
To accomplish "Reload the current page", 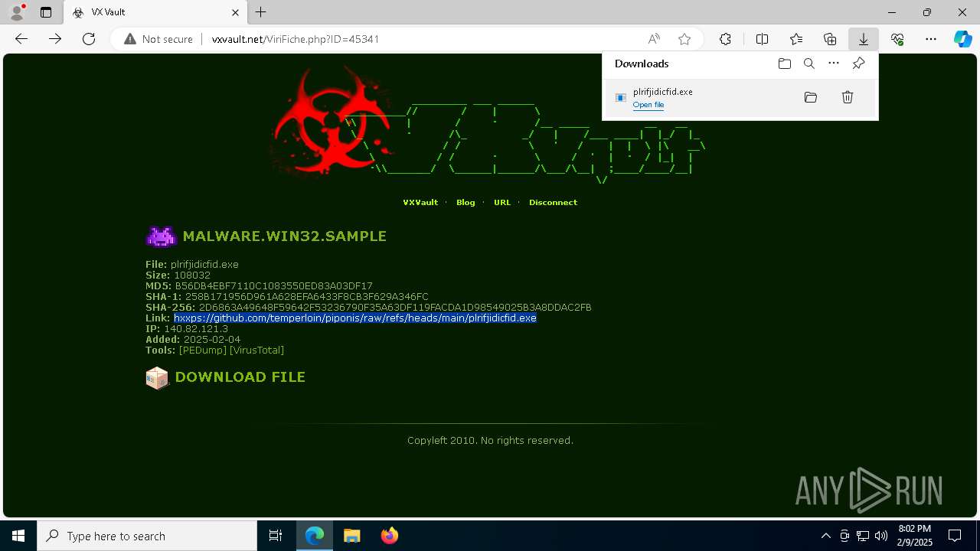I will pyautogui.click(x=89, y=39).
